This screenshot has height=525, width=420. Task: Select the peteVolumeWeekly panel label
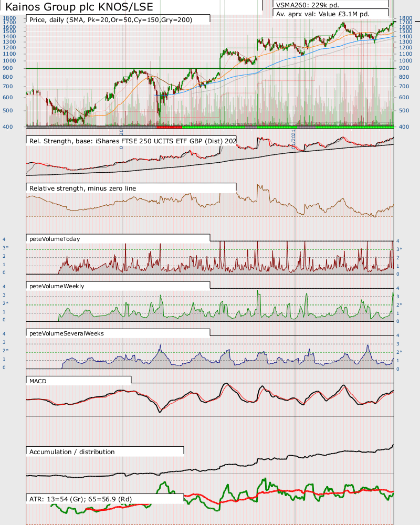point(57,286)
